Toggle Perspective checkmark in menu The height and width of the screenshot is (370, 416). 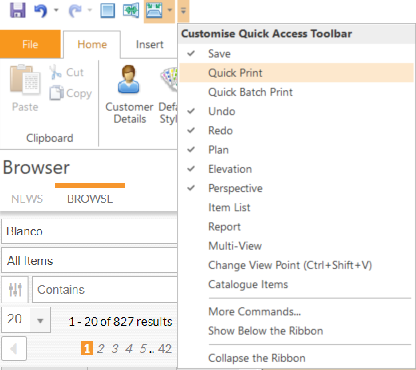[x=295, y=188]
